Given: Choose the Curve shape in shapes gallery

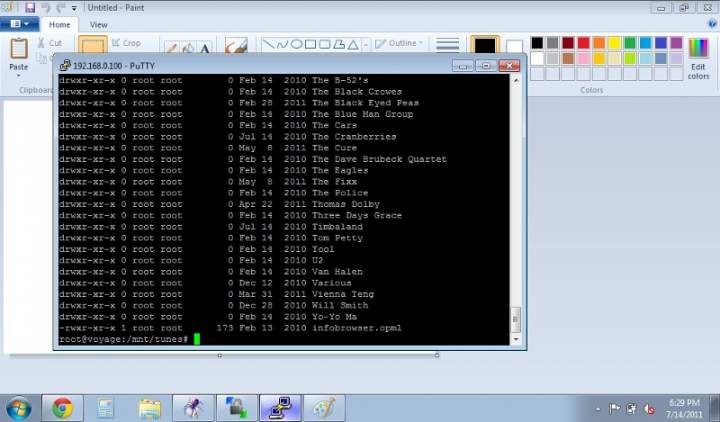Looking at the screenshot, I should pyautogui.click(x=282, y=44).
